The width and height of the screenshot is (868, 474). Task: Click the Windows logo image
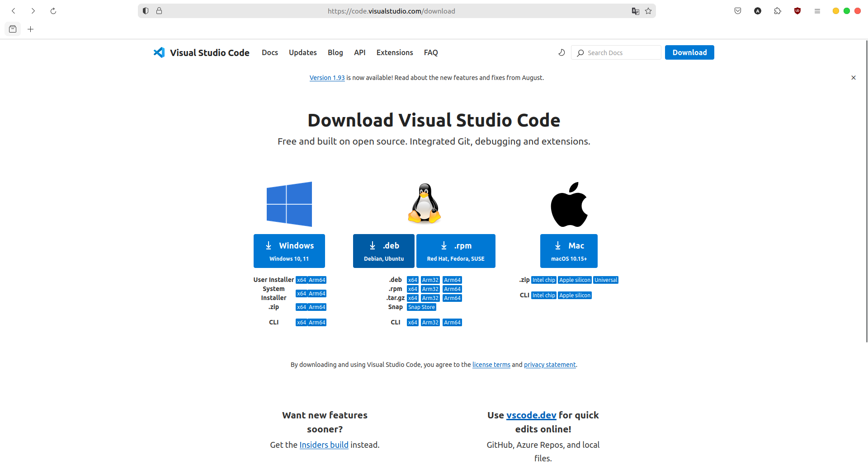[289, 204]
